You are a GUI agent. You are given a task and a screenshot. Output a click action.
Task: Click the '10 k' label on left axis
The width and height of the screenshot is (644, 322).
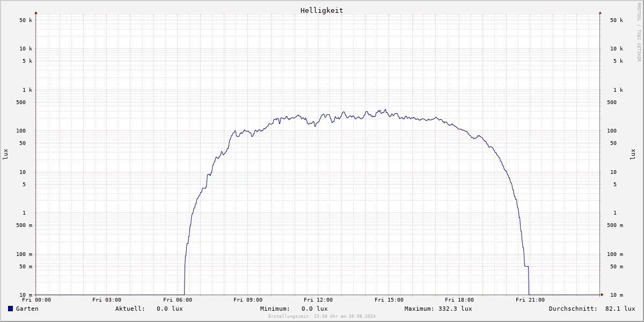26,48
